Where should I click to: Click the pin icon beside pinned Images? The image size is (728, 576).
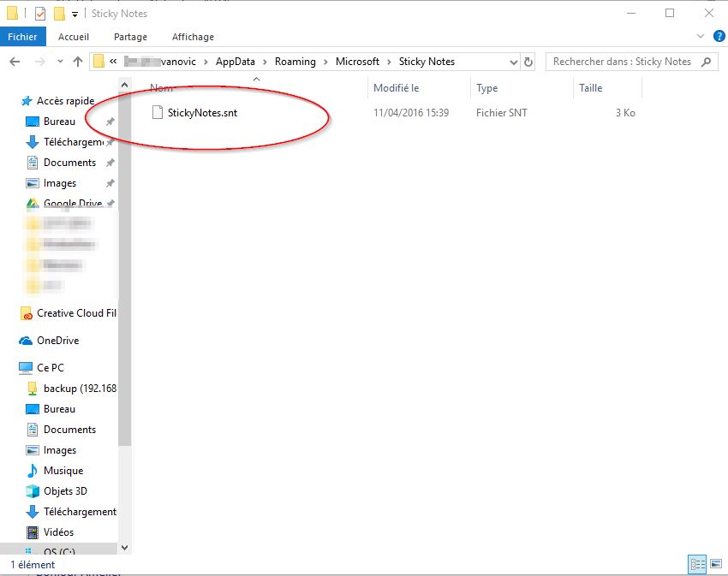tap(110, 183)
